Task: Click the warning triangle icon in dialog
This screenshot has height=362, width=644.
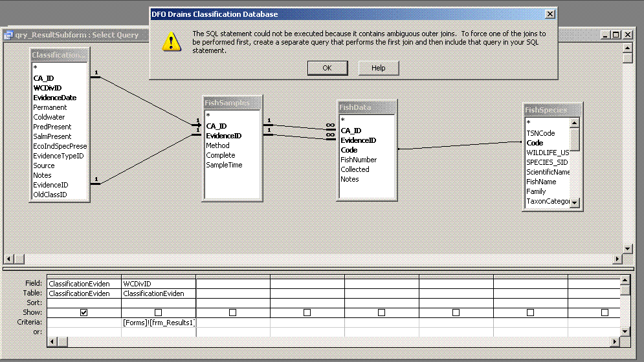Action: tap(172, 41)
